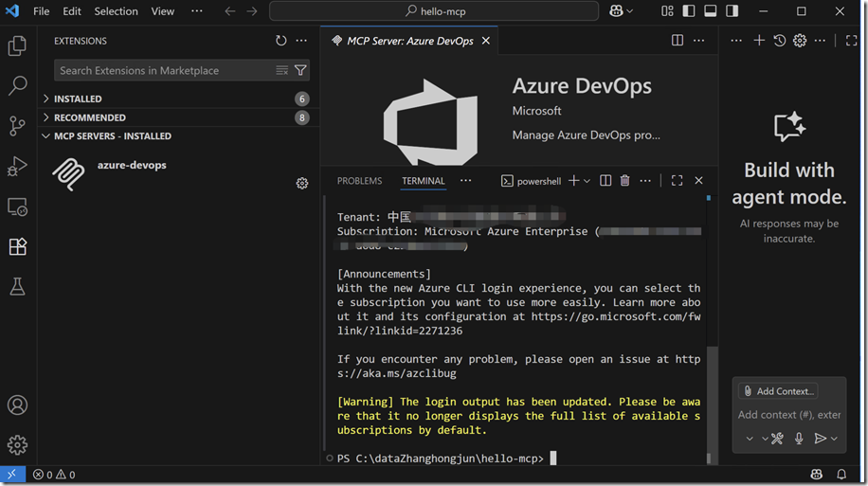The width and height of the screenshot is (868, 486).
Task: Create a new terminal with plus
Action: (573, 180)
